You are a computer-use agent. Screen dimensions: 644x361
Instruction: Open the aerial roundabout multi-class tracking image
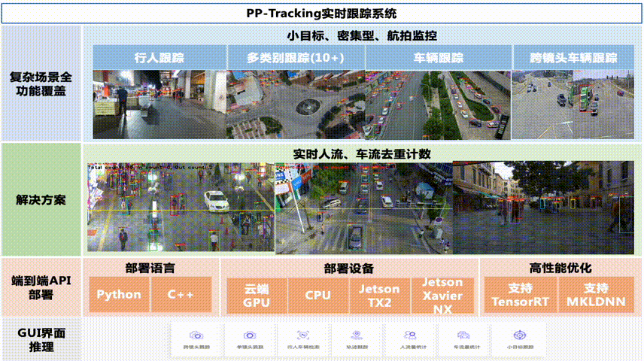(x=296, y=105)
